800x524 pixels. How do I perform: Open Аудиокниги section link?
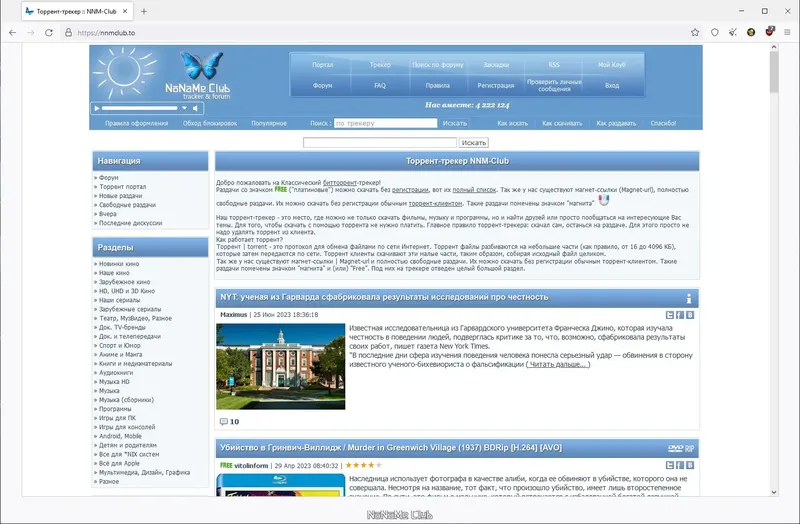coord(116,373)
